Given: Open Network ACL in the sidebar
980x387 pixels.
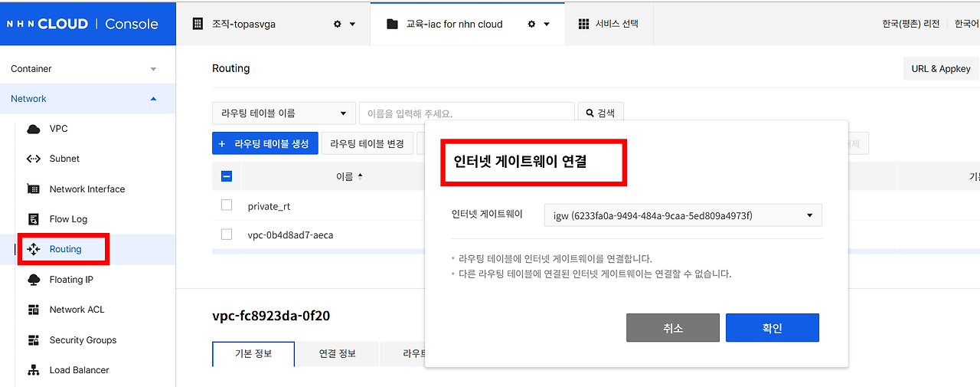Looking at the screenshot, I should point(77,310).
